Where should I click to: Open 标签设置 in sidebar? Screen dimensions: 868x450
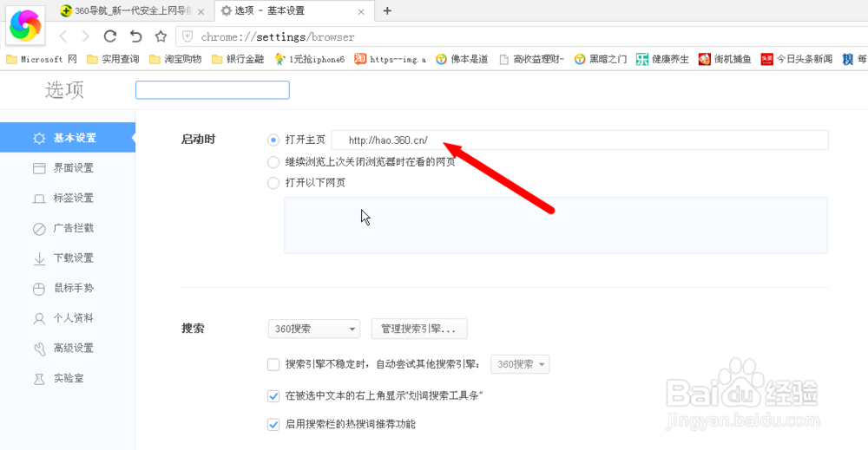tap(68, 198)
